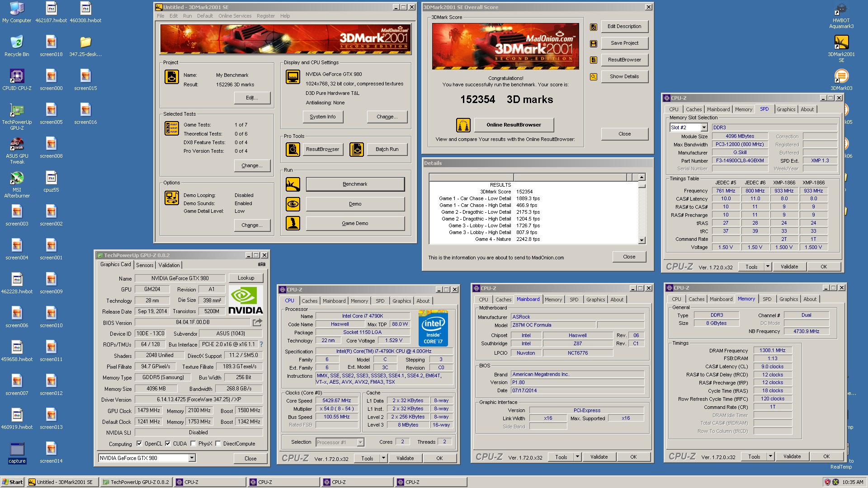This screenshot has height=488, width=868.
Task: Switch to the Validation tab in GPU-Z
Action: point(169,265)
